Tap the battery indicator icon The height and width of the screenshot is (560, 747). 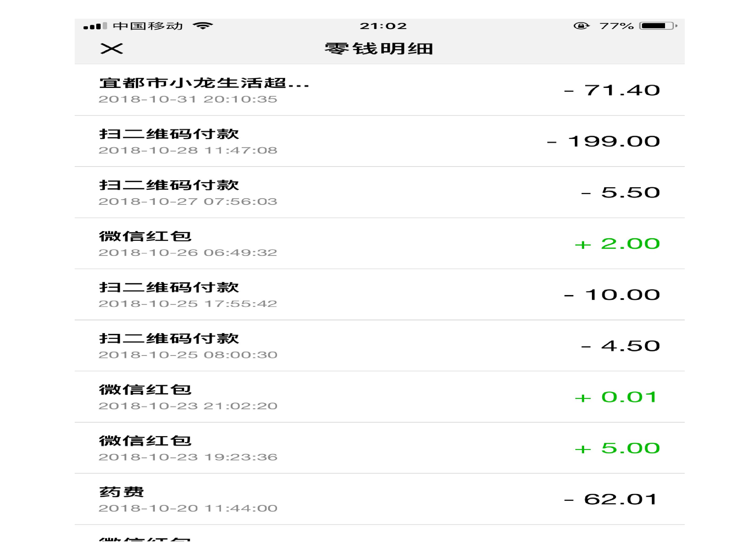[658, 26]
